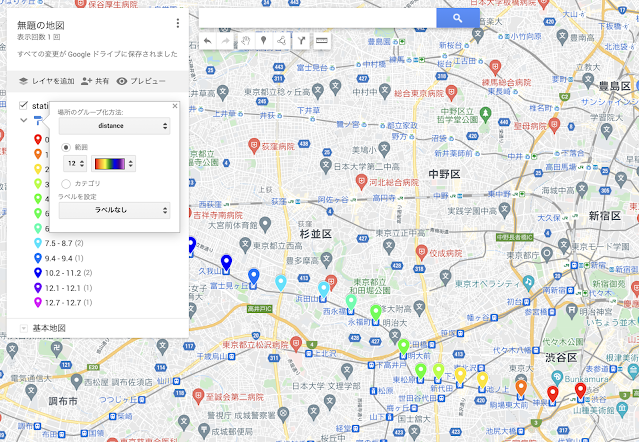Viewport: 639px width, 442px height.
Task: Close the grouping style popup
Action: [175, 106]
